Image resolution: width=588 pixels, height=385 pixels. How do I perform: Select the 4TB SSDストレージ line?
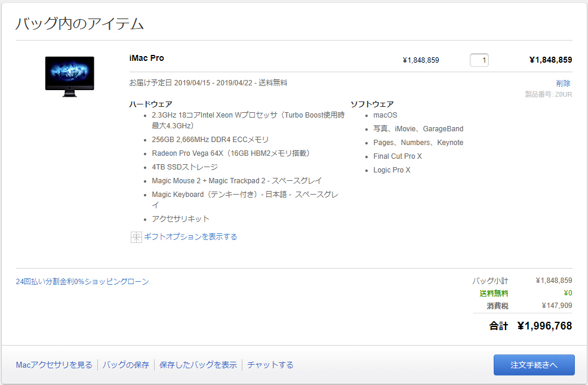pyautogui.click(x=184, y=167)
